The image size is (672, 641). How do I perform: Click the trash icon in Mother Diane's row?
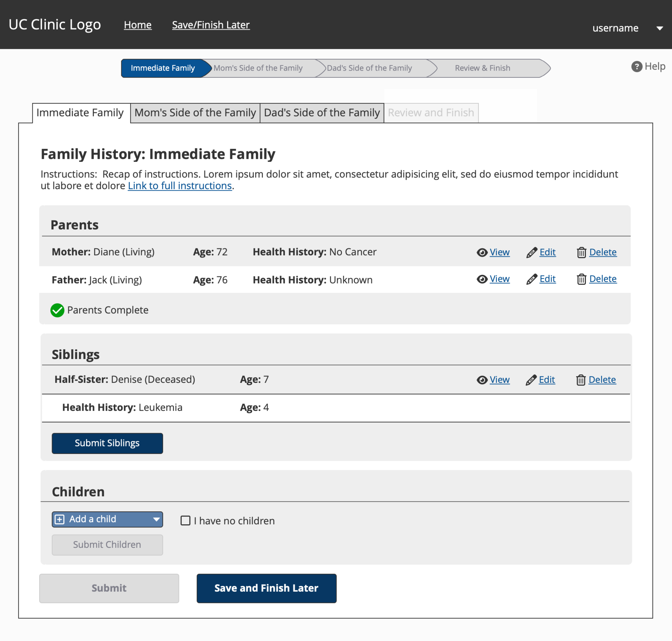[x=582, y=252]
